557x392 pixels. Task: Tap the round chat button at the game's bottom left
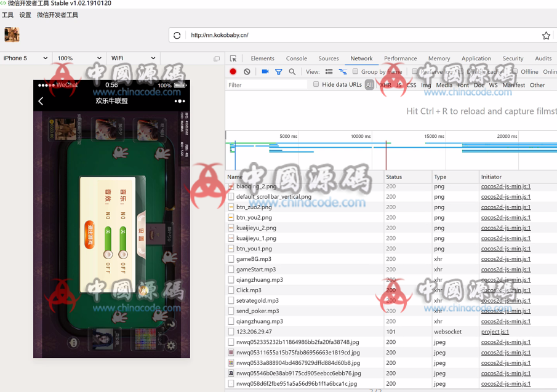(x=73, y=343)
